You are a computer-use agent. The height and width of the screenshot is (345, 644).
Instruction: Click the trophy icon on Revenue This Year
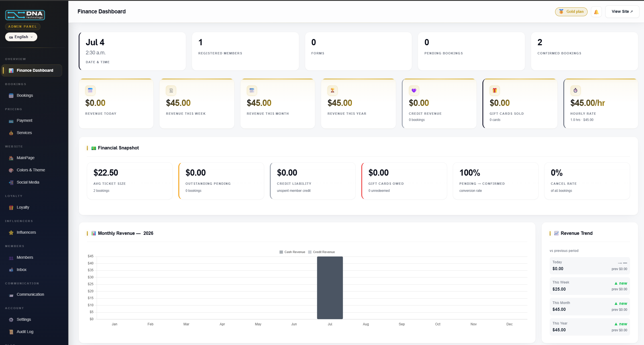pyautogui.click(x=333, y=91)
